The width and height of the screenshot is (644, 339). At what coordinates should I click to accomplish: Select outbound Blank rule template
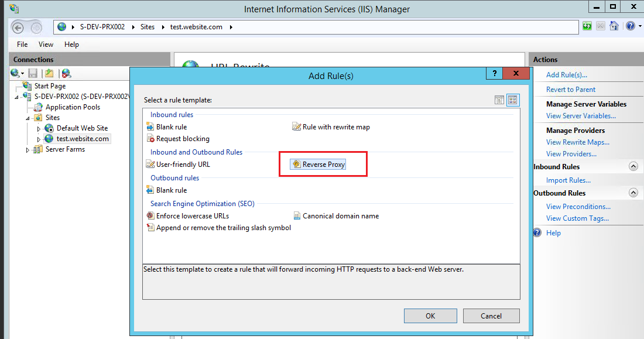[171, 190]
